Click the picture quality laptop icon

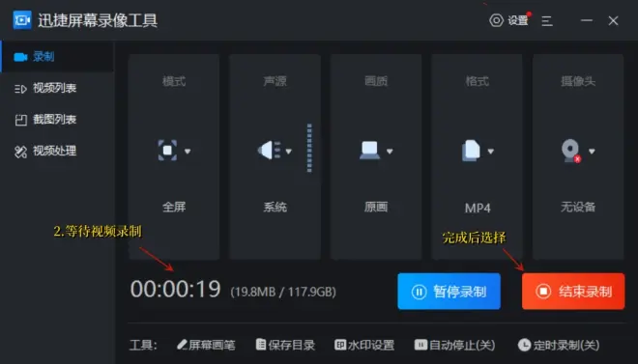point(369,151)
